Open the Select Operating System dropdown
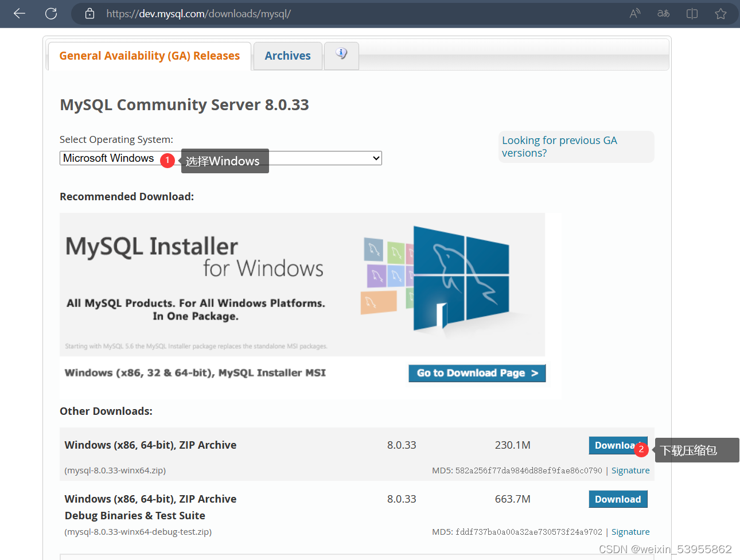Screen dimensions: 740x560 click(221, 158)
